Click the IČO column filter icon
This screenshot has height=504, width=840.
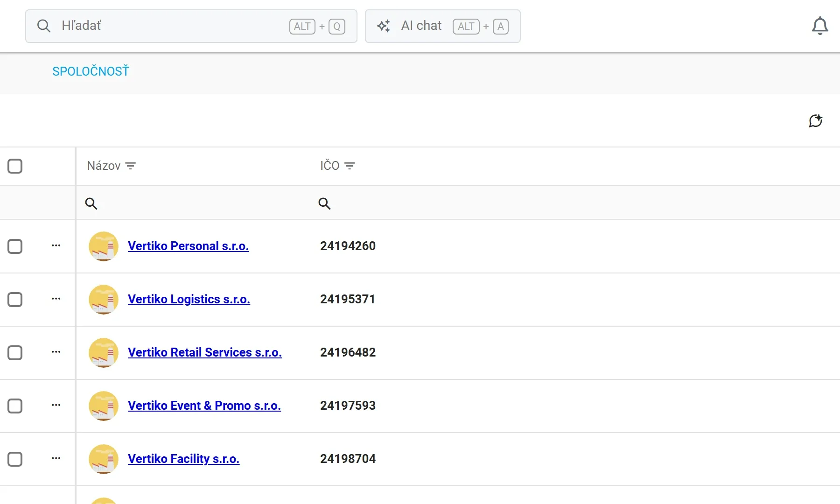click(x=350, y=166)
